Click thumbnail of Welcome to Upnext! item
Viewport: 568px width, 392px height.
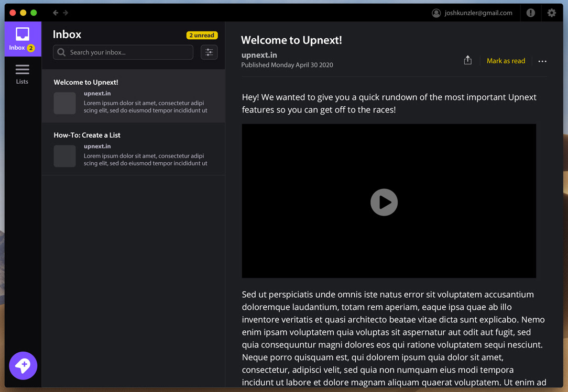click(65, 103)
